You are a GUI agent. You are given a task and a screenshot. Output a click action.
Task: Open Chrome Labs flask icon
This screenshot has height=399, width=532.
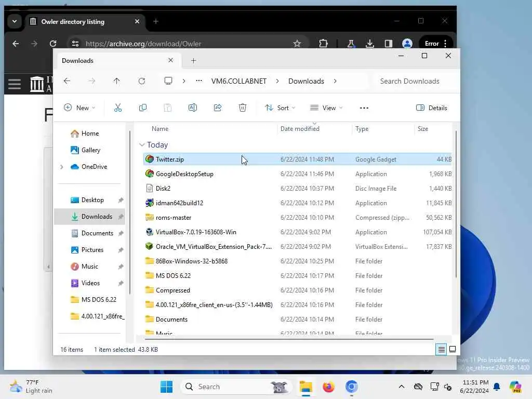(351, 44)
